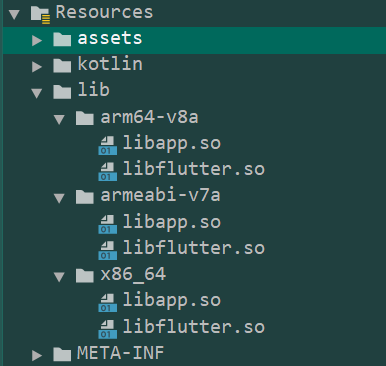Collapse the lib folder arrow
Screen dimensions: 386x366
click(37, 93)
